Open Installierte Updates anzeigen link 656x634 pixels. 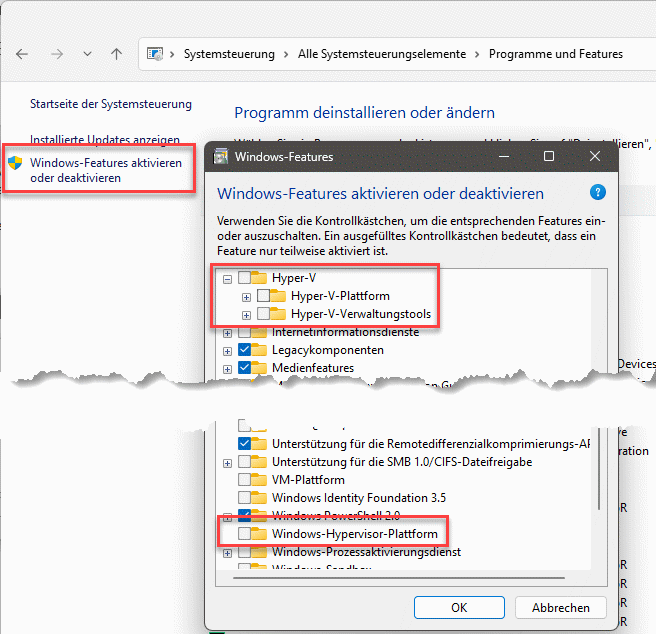(x=105, y=139)
